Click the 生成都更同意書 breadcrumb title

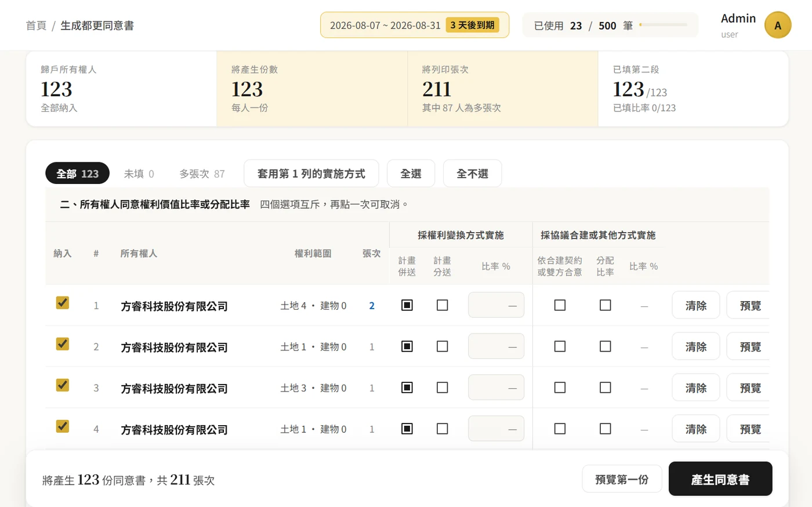pos(97,26)
